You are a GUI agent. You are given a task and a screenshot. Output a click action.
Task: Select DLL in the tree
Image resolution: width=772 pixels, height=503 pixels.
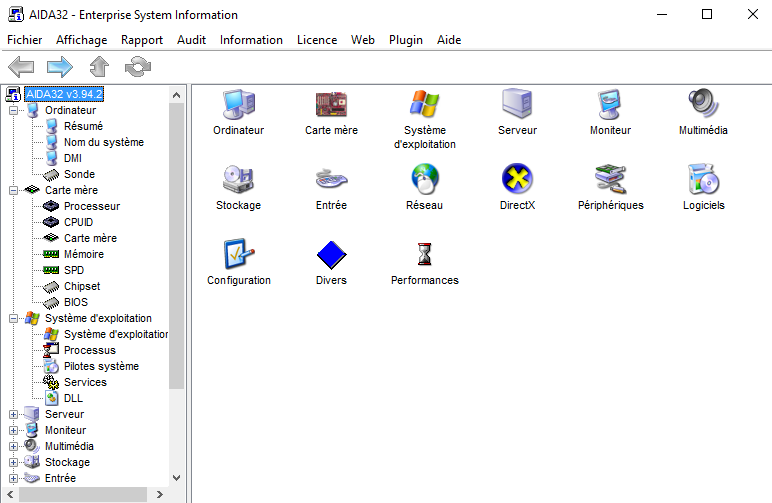(x=73, y=398)
